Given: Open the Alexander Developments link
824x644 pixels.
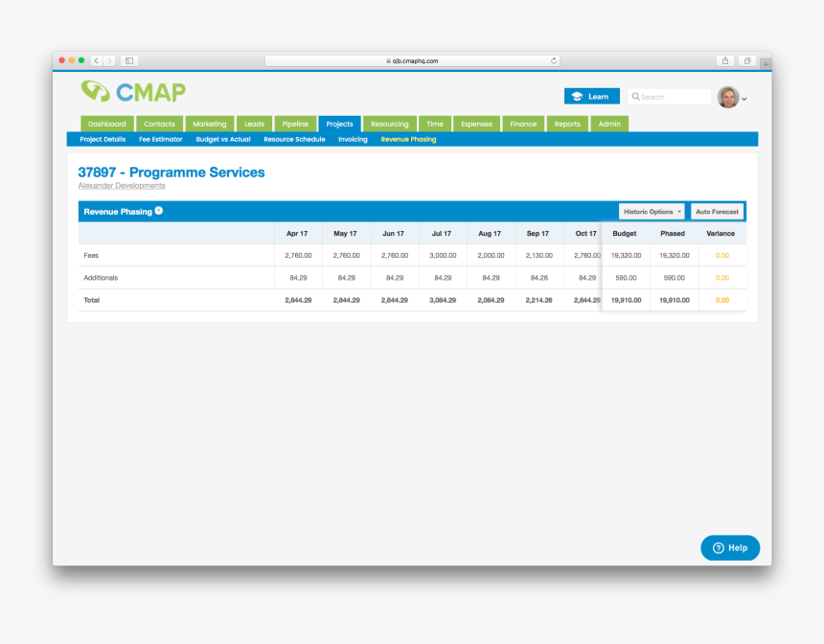Looking at the screenshot, I should [122, 186].
